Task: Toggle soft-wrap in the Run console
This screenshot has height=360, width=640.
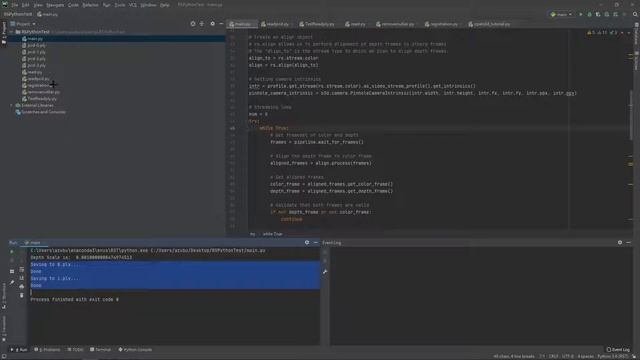Action: pos(22,269)
